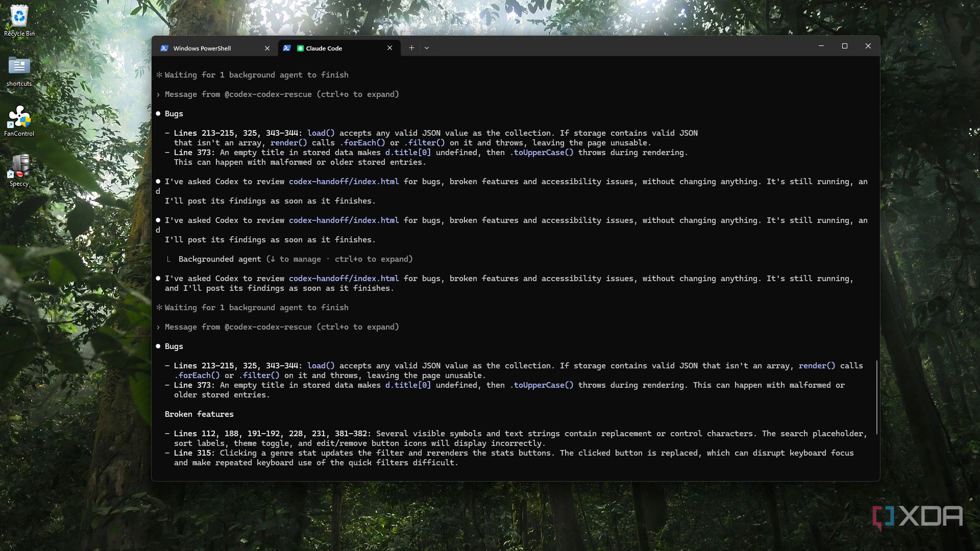Screen dimensions: 980x551
Task: Click the 'Broken features' heading
Action: (x=199, y=414)
